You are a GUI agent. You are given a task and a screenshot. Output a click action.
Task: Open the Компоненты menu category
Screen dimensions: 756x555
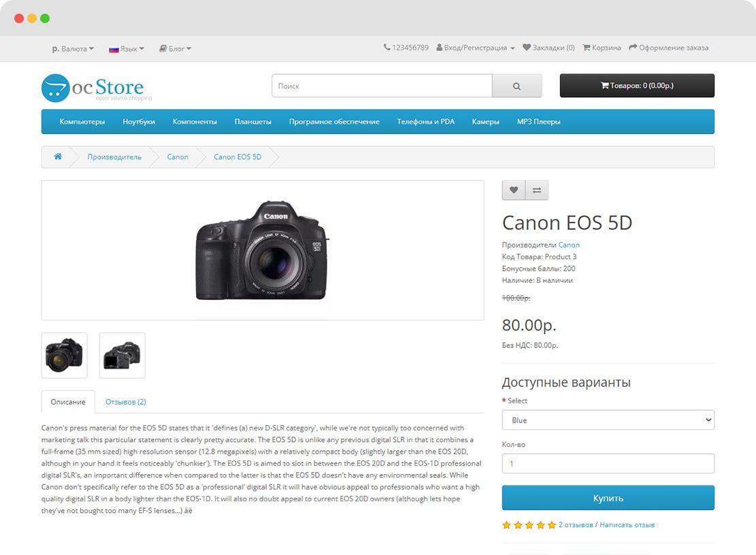pyautogui.click(x=195, y=121)
